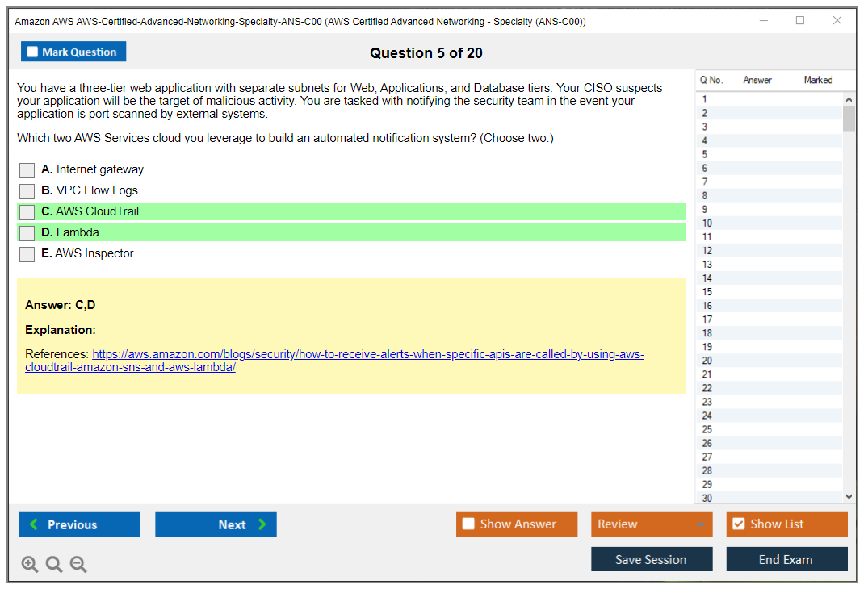Select answer B, VPC Flow Logs
This screenshot has height=593, width=868.
[27, 191]
